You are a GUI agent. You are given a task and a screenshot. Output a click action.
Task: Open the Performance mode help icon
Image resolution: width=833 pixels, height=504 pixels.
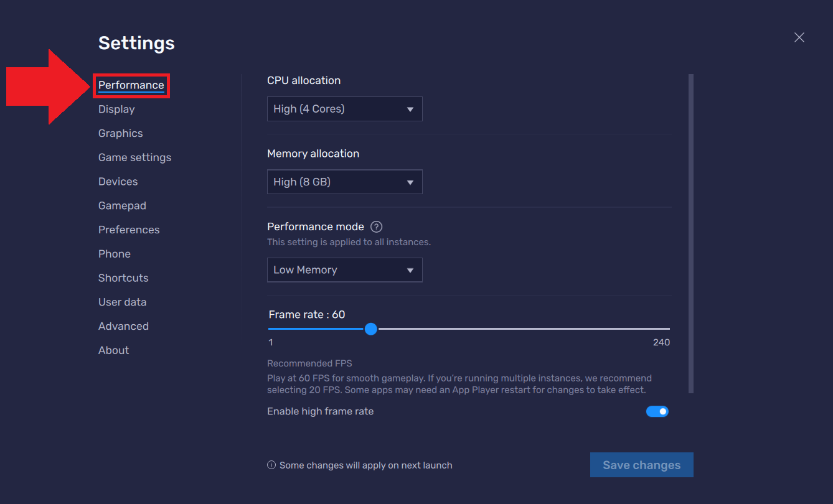point(376,226)
